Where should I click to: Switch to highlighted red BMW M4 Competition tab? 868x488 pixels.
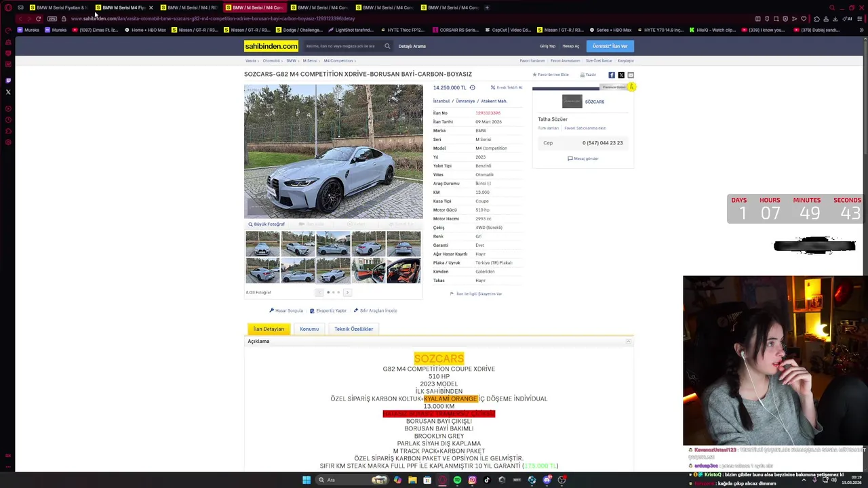[x=254, y=7]
